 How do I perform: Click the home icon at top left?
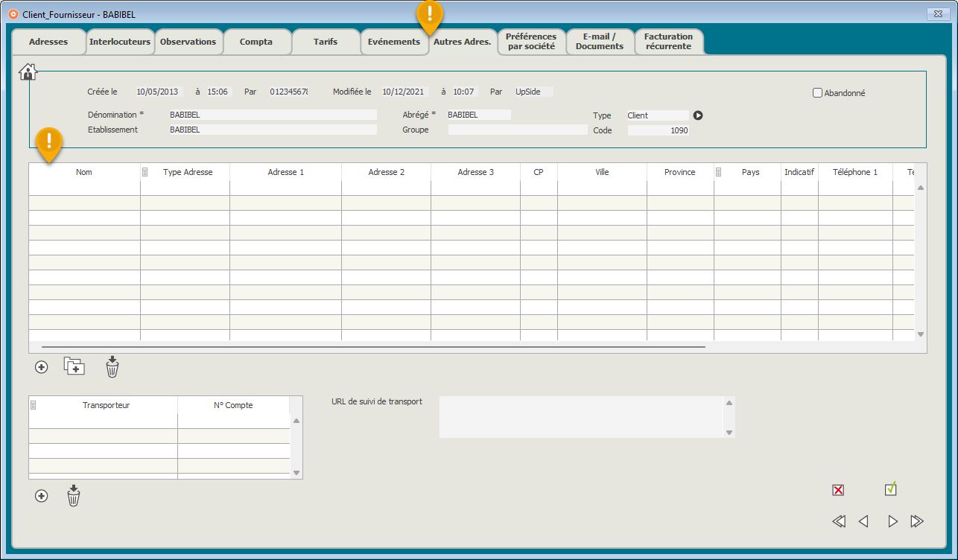[28, 71]
